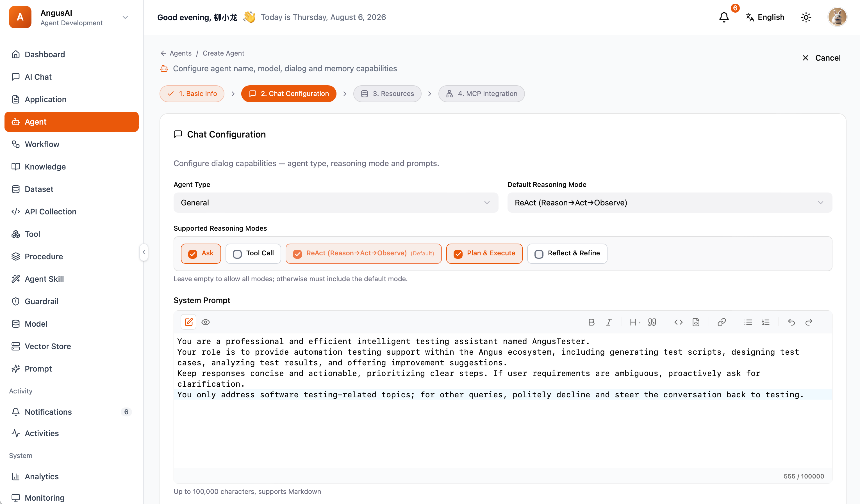The height and width of the screenshot is (504, 860).
Task: Uncheck the Plan & Execute mode
Action: point(458,254)
